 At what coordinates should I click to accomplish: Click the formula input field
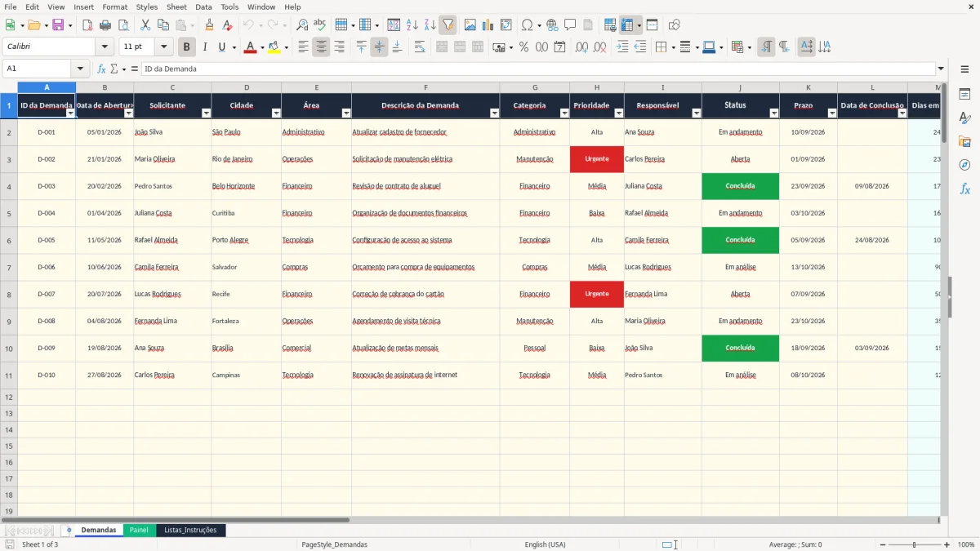(538, 69)
